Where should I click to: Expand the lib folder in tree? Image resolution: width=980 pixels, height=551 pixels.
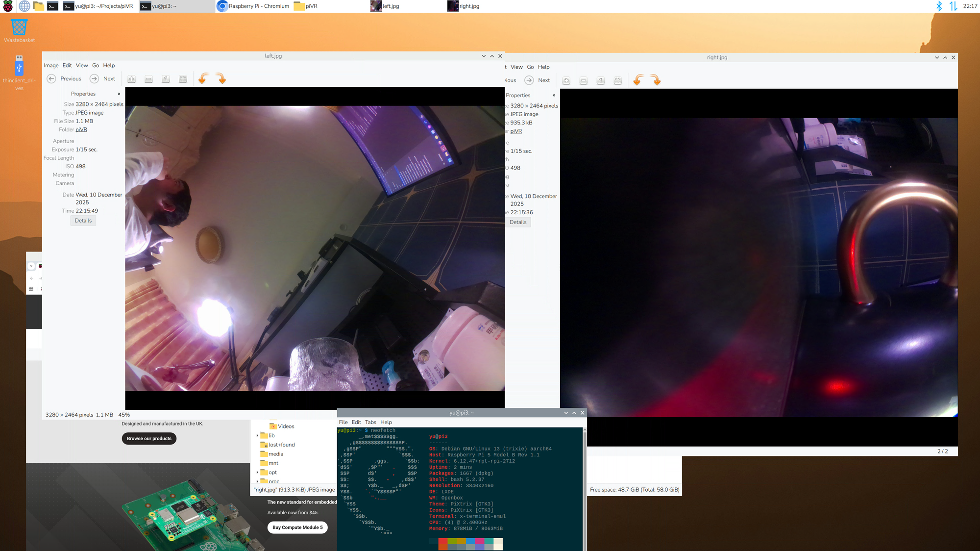pos(257,435)
